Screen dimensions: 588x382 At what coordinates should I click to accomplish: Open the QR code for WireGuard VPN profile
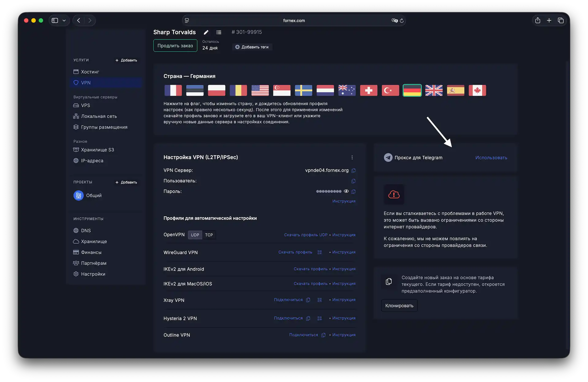(x=319, y=252)
